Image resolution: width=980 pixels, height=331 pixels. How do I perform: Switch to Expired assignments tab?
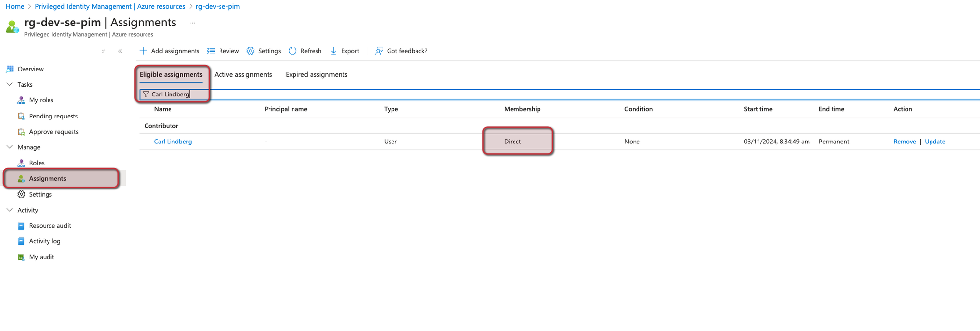point(317,74)
